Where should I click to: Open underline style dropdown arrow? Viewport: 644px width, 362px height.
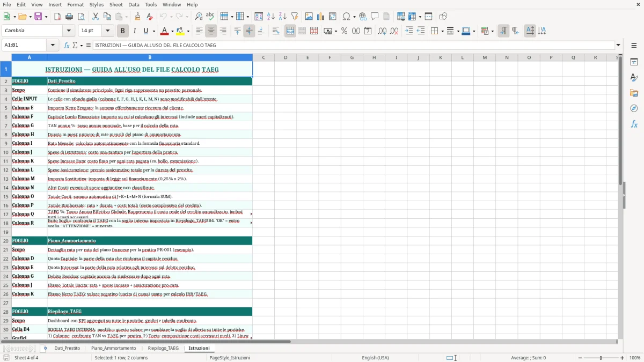click(153, 31)
